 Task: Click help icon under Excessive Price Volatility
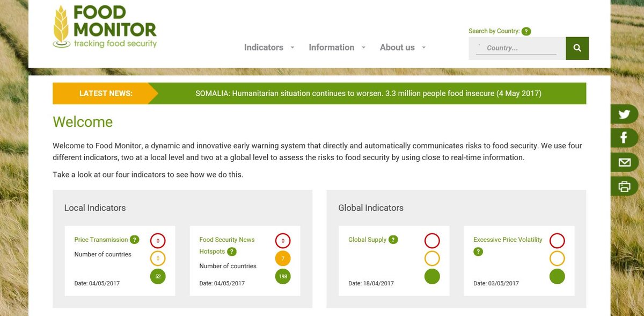click(x=478, y=252)
